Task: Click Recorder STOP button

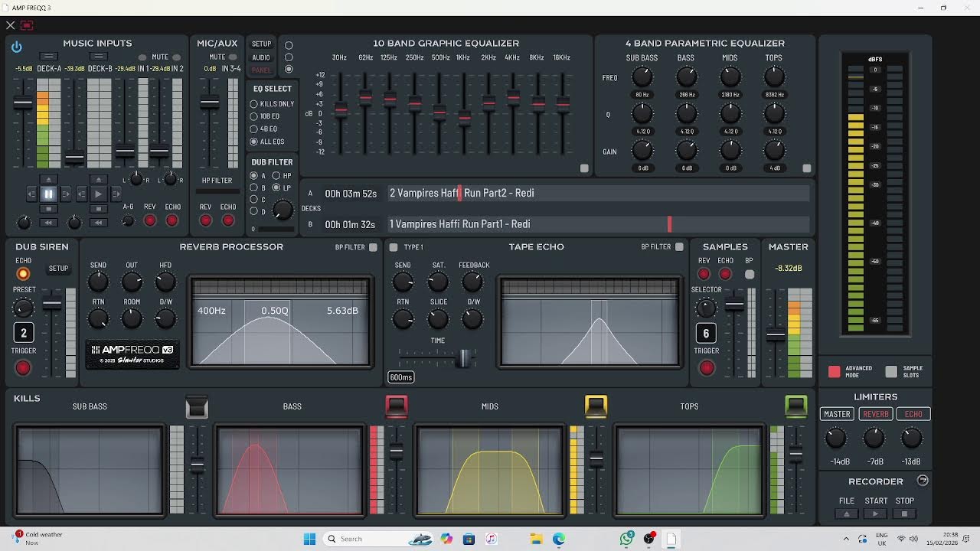Action: click(x=904, y=514)
